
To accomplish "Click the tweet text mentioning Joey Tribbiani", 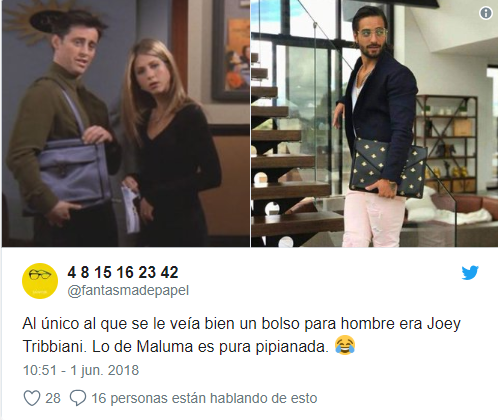I will (x=242, y=335).
